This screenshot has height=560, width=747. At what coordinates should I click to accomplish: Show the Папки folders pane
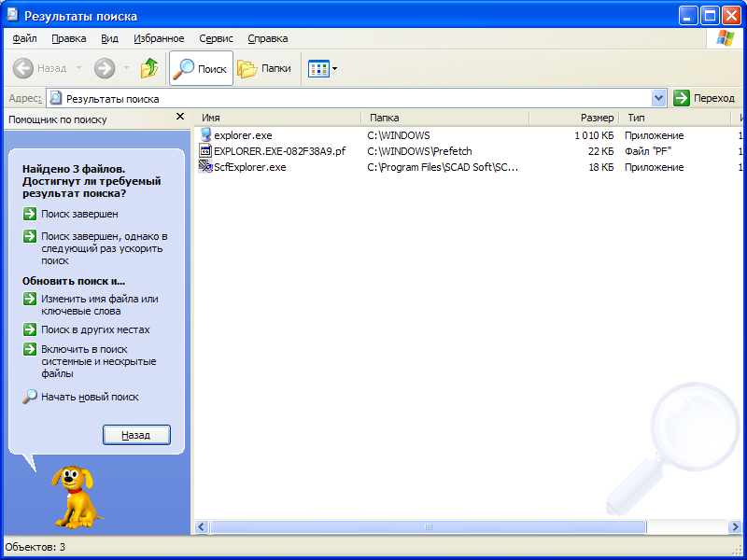[x=264, y=68]
